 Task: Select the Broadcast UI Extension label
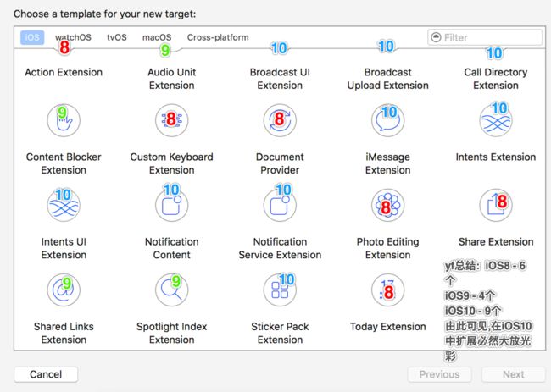click(280, 79)
